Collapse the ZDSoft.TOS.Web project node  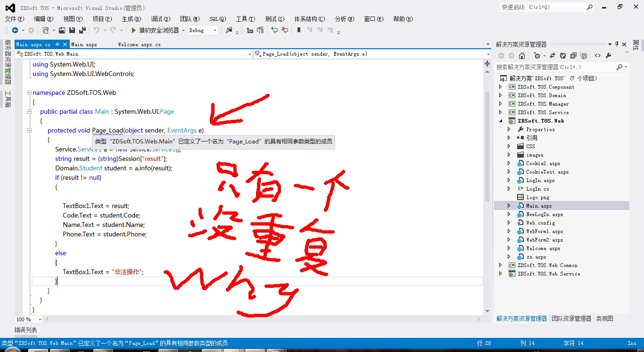501,121
